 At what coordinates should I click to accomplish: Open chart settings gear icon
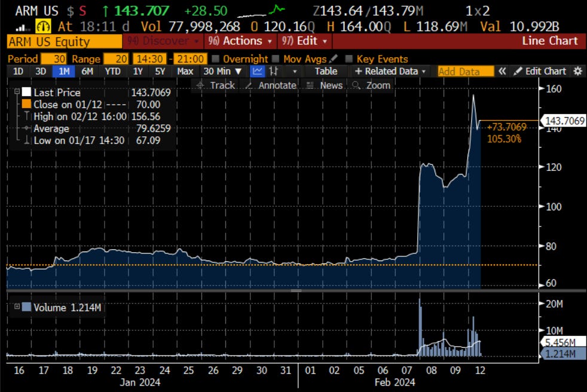point(578,71)
